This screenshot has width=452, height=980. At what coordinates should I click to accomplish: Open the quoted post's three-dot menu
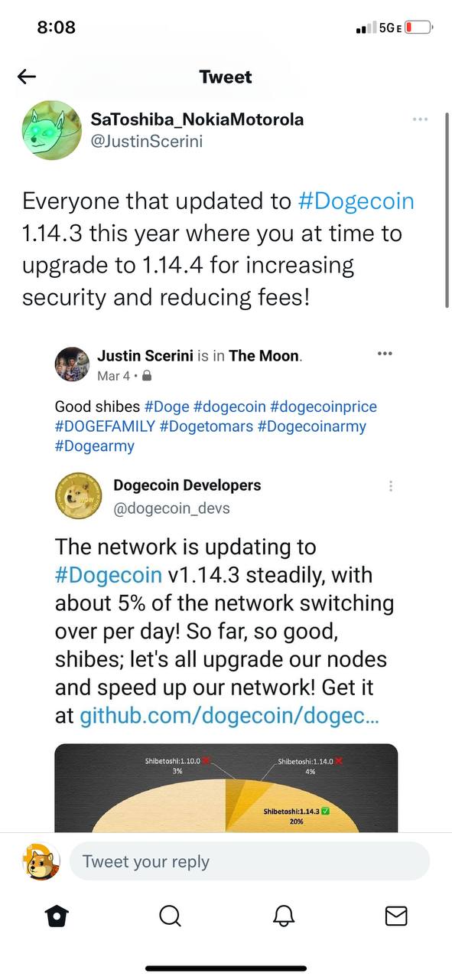click(385, 353)
